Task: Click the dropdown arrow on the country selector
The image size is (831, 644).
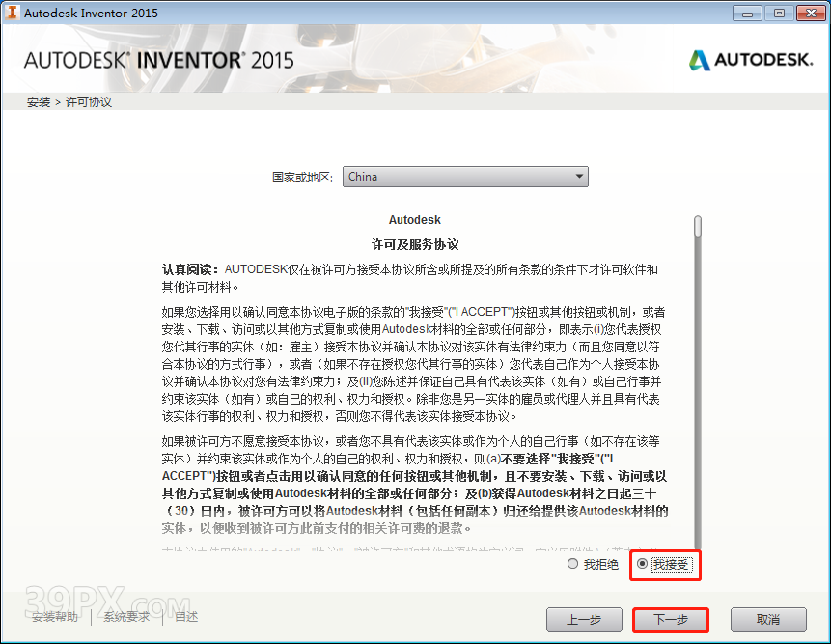Action: point(579,177)
